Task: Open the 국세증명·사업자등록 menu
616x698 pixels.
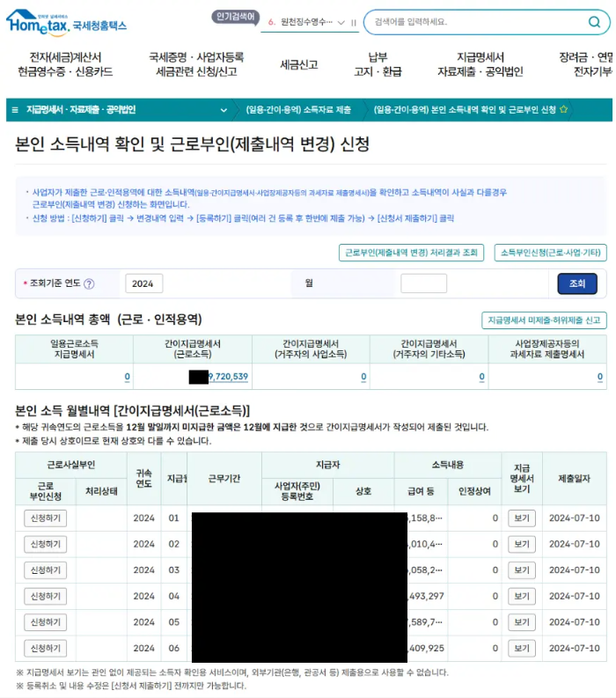Action: (x=196, y=64)
